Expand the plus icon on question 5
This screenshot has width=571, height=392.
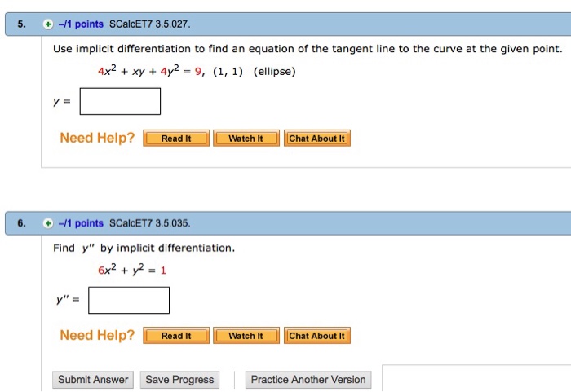click(48, 24)
